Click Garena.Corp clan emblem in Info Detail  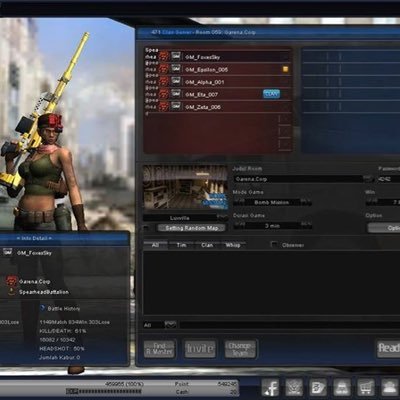(12, 281)
